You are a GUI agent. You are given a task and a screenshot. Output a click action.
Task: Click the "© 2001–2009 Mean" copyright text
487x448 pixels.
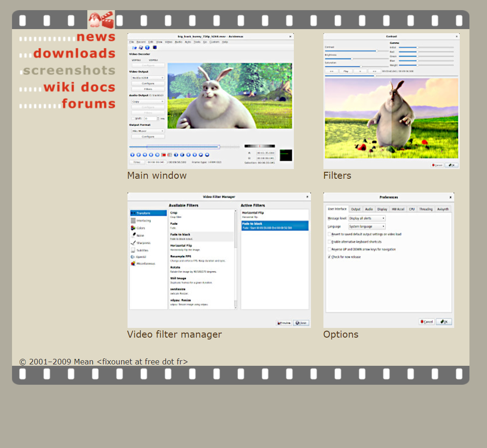56,362
